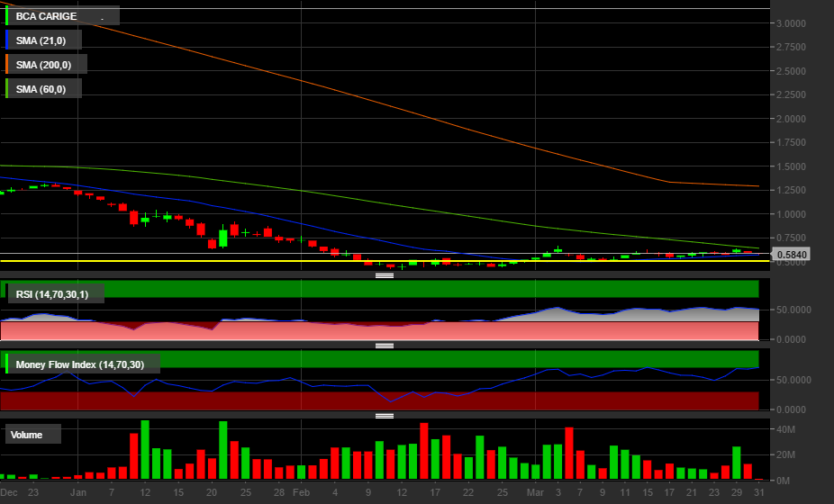Click the RSI 50.0000 axis label
This screenshot has width=834, height=504.
tap(793, 310)
